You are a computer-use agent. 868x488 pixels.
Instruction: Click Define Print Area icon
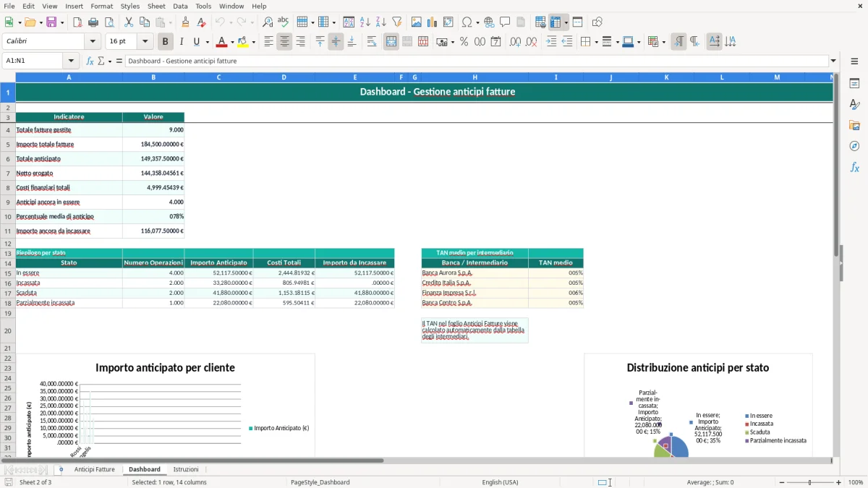(540, 22)
